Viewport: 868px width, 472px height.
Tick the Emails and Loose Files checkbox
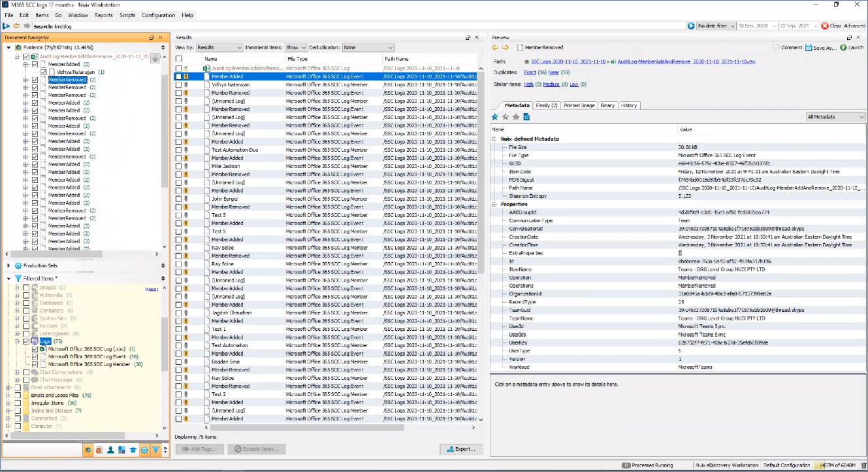tap(17, 396)
